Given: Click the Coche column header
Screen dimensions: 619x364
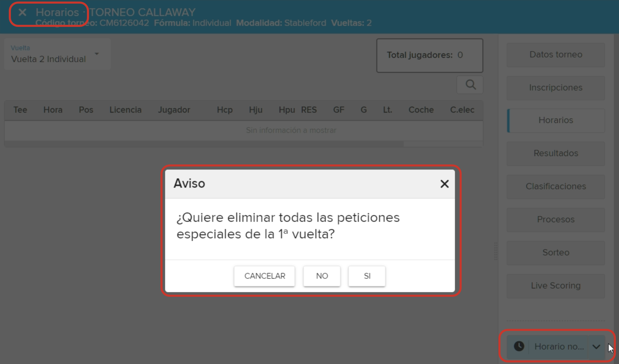Looking at the screenshot, I should tap(421, 110).
